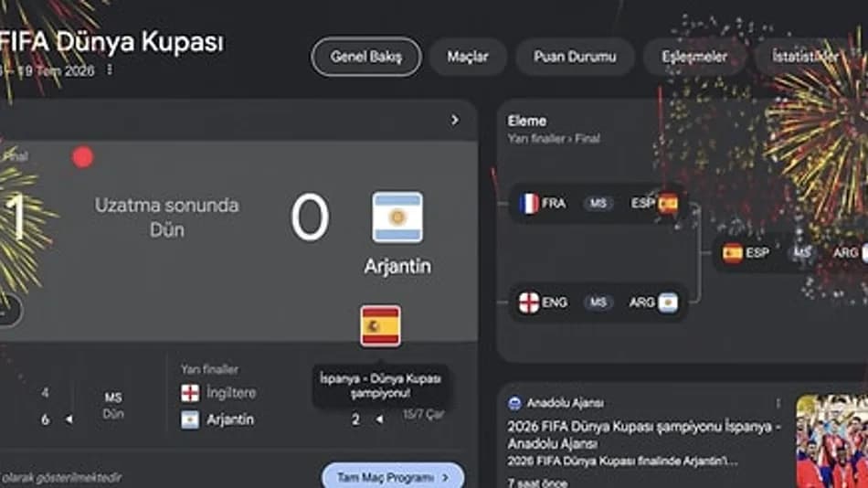
Task: Click the Spain flag above the champion tooltip
Action: (x=380, y=325)
